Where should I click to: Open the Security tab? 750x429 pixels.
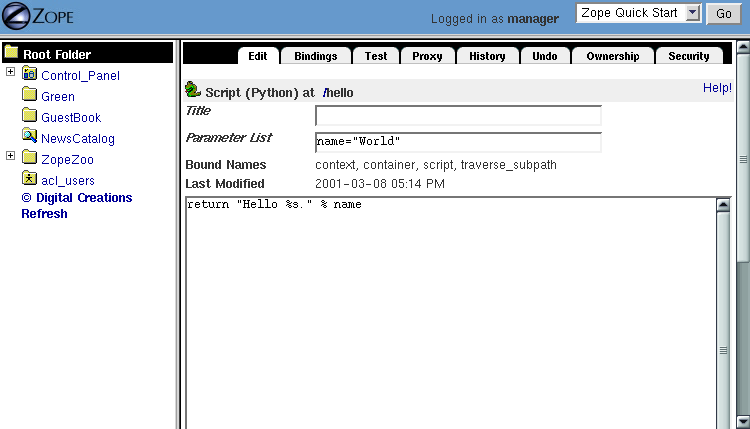(688, 56)
